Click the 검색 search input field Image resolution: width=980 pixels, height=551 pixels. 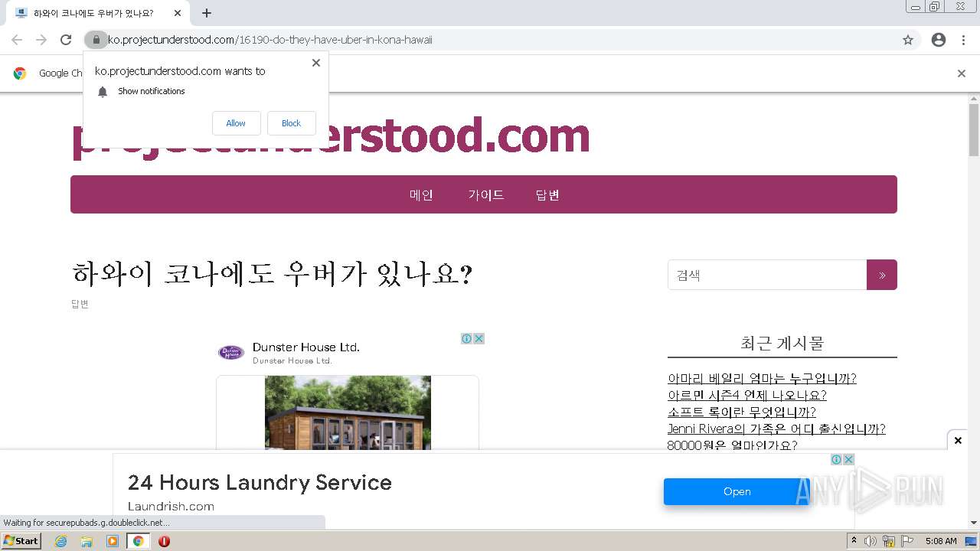[767, 275]
